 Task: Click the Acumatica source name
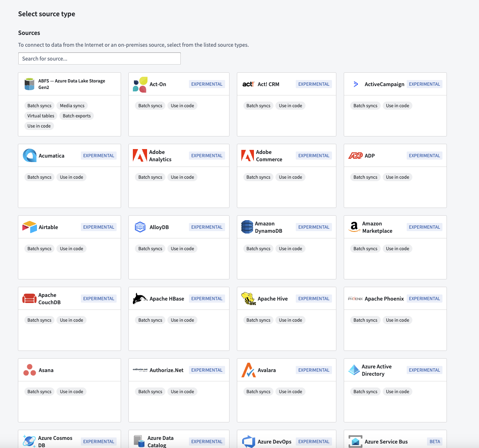pos(52,156)
